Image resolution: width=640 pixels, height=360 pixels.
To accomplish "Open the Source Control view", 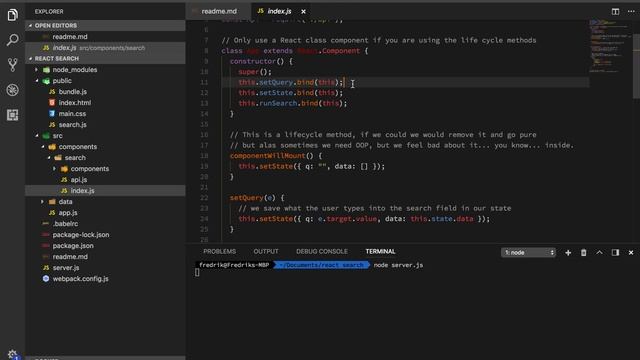I will click(12, 65).
